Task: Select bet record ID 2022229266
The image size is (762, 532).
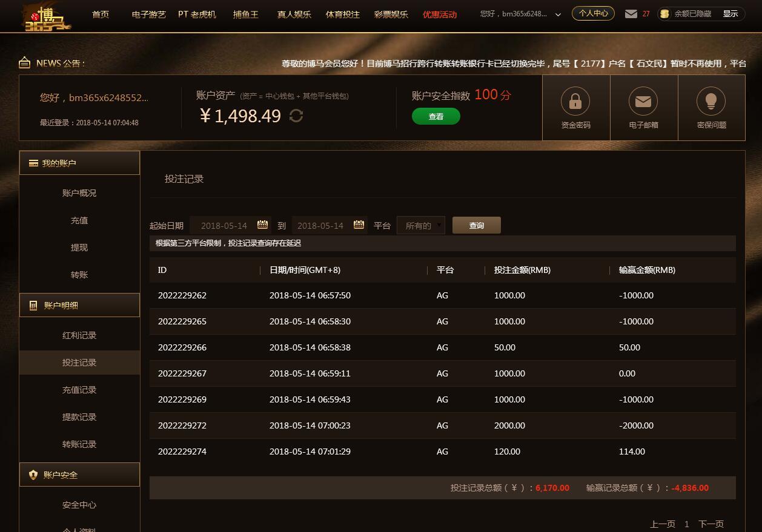Action: pos(182,347)
